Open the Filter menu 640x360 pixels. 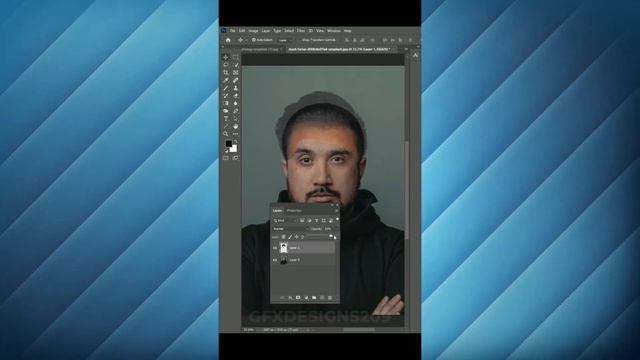click(301, 31)
